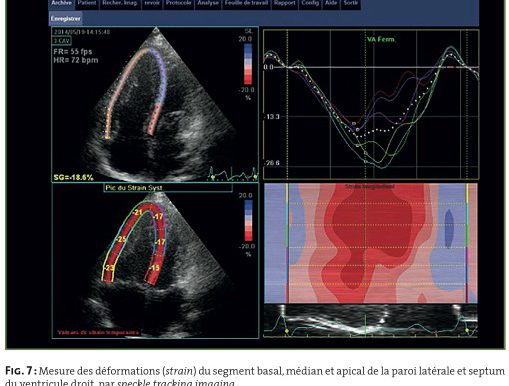This screenshot has height=386, width=509.
Task: Click the VA Ferm marker on strain graph
Action: pyautogui.click(x=381, y=39)
